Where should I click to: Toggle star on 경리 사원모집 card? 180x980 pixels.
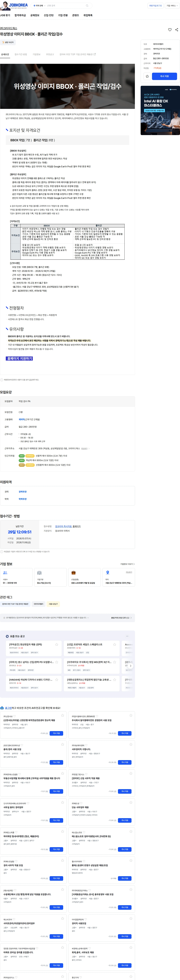131,918
